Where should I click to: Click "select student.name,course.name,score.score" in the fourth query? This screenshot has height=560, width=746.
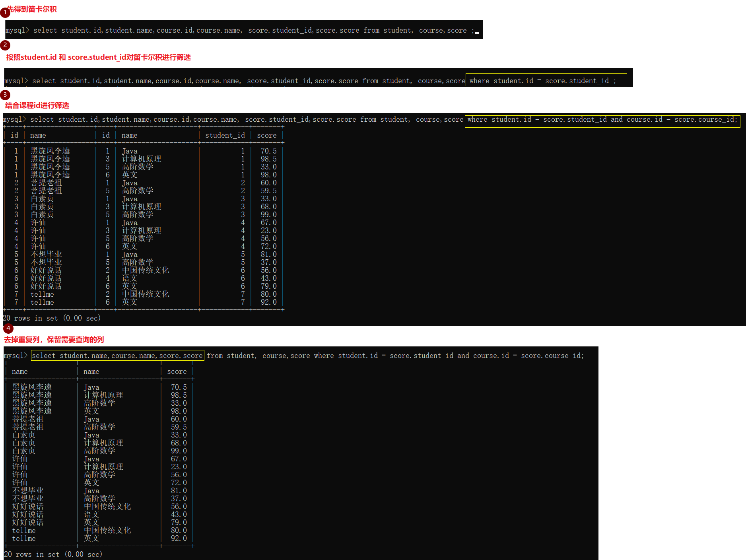click(x=117, y=356)
